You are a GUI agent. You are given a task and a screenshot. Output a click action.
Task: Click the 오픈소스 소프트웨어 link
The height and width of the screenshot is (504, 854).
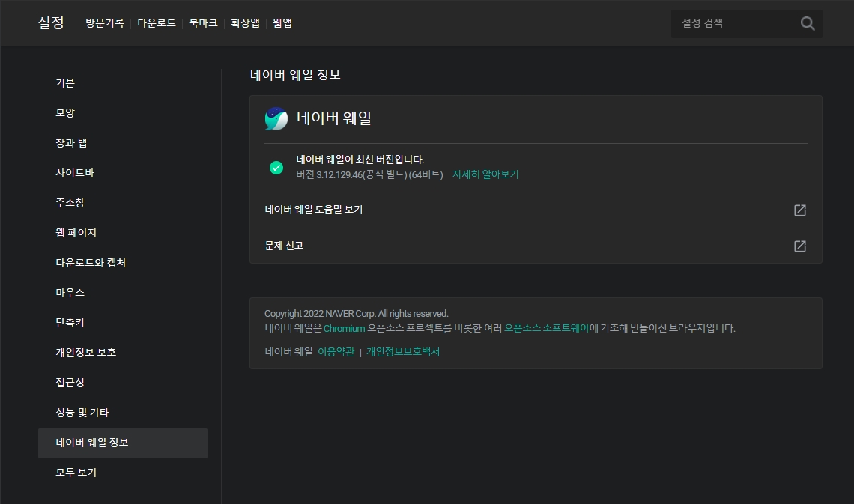click(x=546, y=328)
